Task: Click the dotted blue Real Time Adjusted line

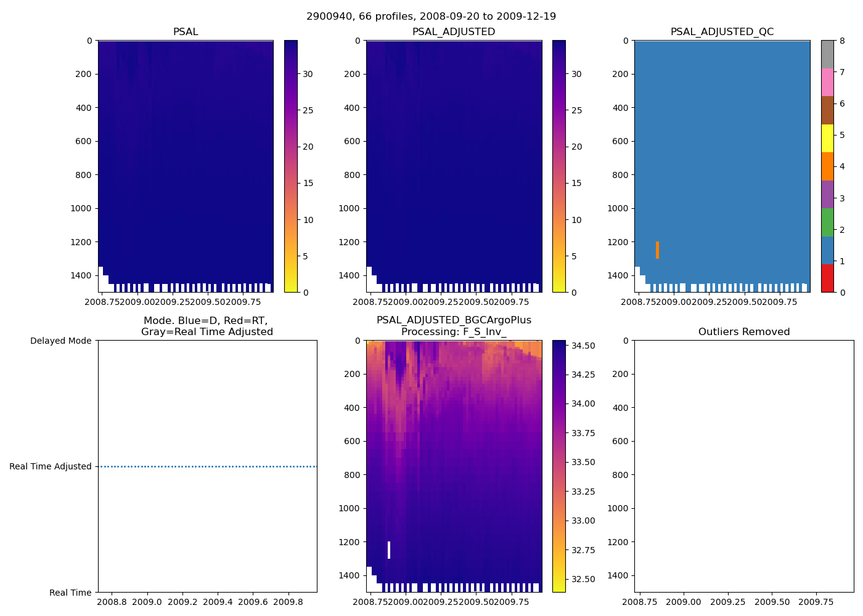Action: pos(207,466)
